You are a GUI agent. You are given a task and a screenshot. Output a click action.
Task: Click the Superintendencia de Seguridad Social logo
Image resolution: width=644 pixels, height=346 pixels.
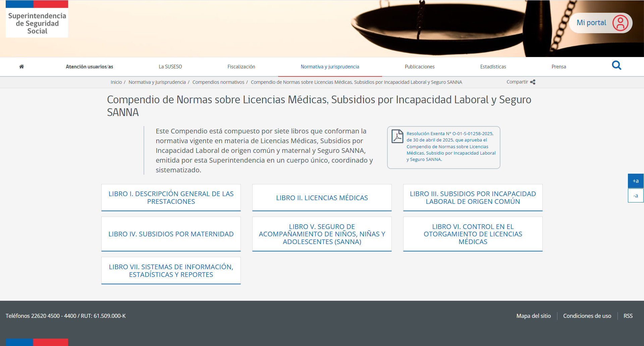point(37,19)
